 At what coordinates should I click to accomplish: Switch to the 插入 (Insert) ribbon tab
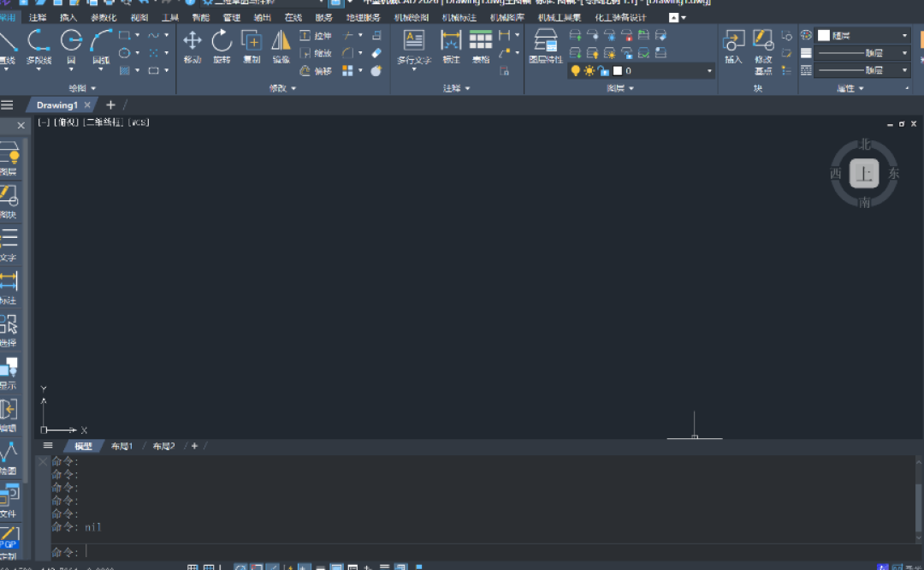point(68,18)
